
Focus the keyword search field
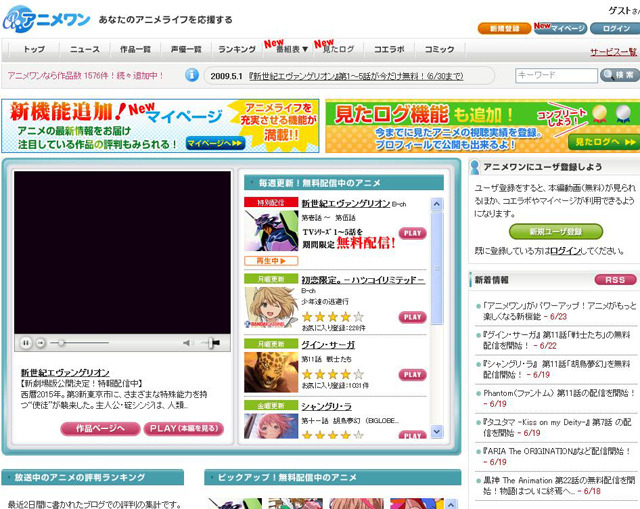point(556,76)
